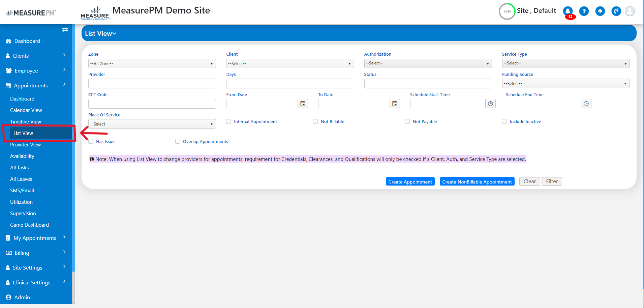Open the From Date calendar picker
Image resolution: width=644 pixels, height=308 pixels.
coord(303,104)
